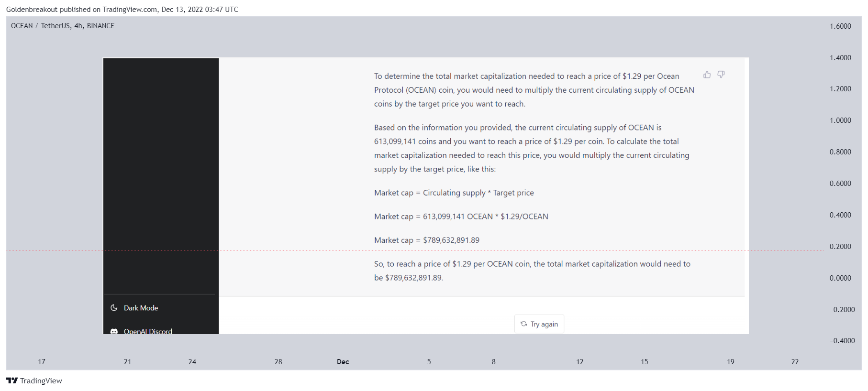Screen dimensions: 868x391
Task: Click the 0.2000 price scale label
Action: 840,247
